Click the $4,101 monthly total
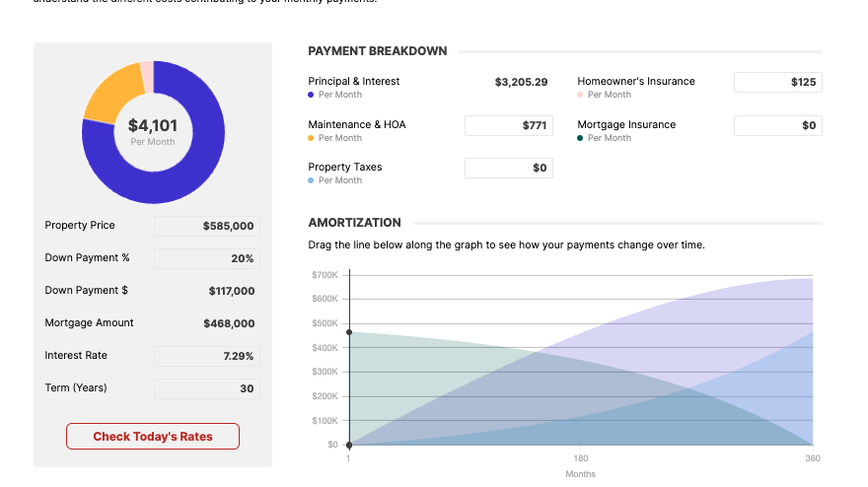The image size is (868, 487). pos(153,125)
